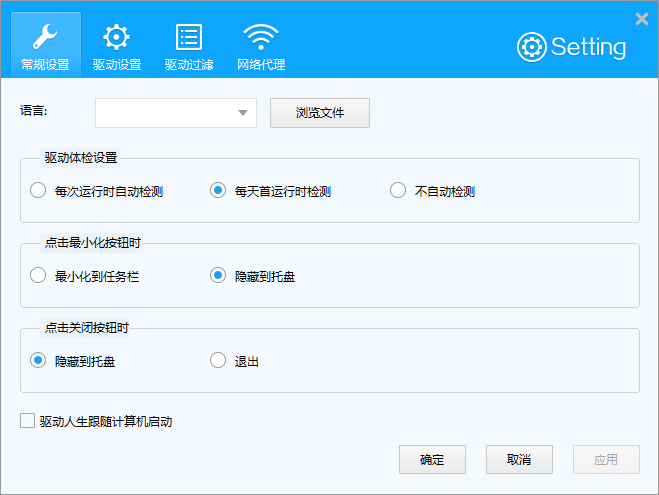Switch to the 驱动设置 gear tab
659x495 pixels.
pyautogui.click(x=117, y=45)
